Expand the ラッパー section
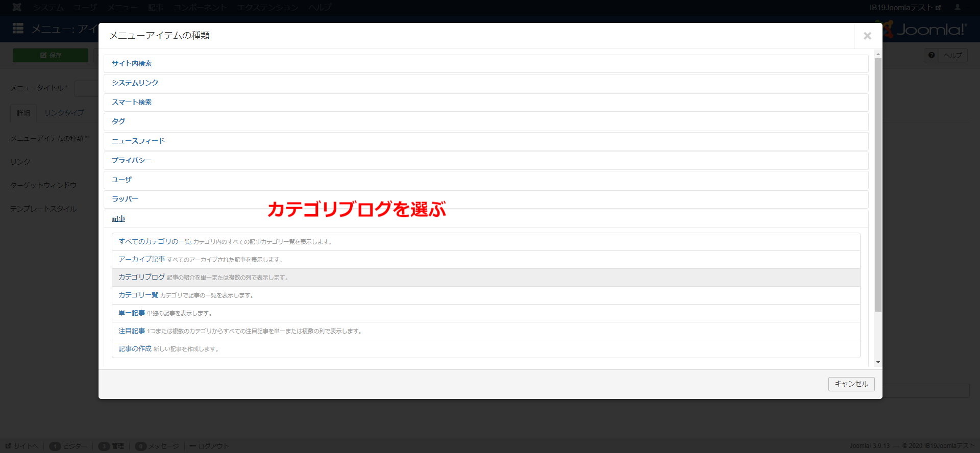 coord(125,199)
